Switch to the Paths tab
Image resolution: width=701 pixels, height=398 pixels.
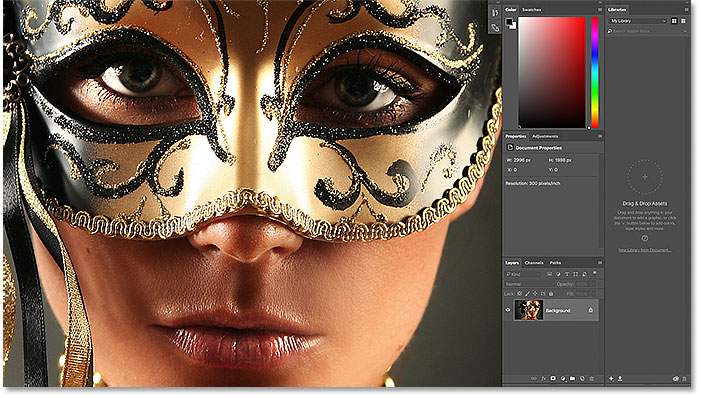[555, 263]
